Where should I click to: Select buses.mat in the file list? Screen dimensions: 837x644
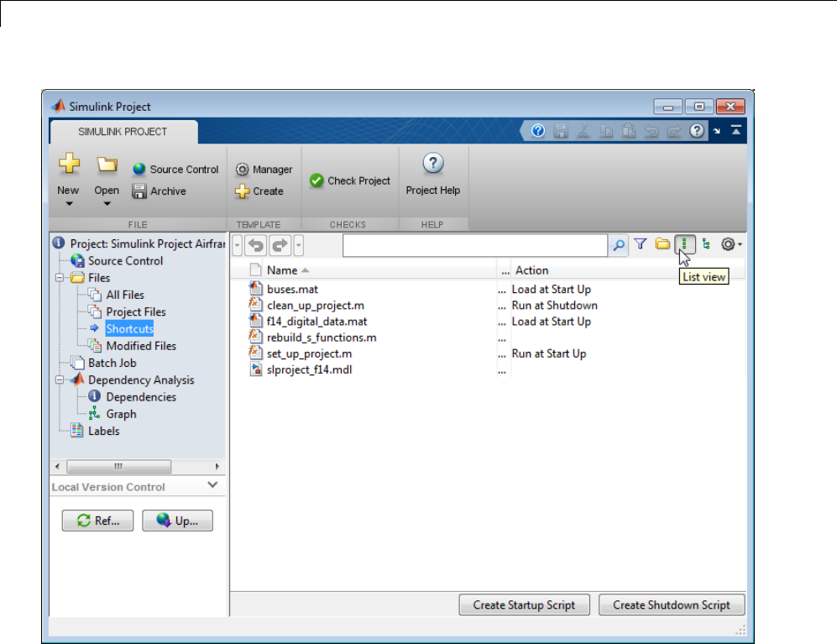pos(292,290)
